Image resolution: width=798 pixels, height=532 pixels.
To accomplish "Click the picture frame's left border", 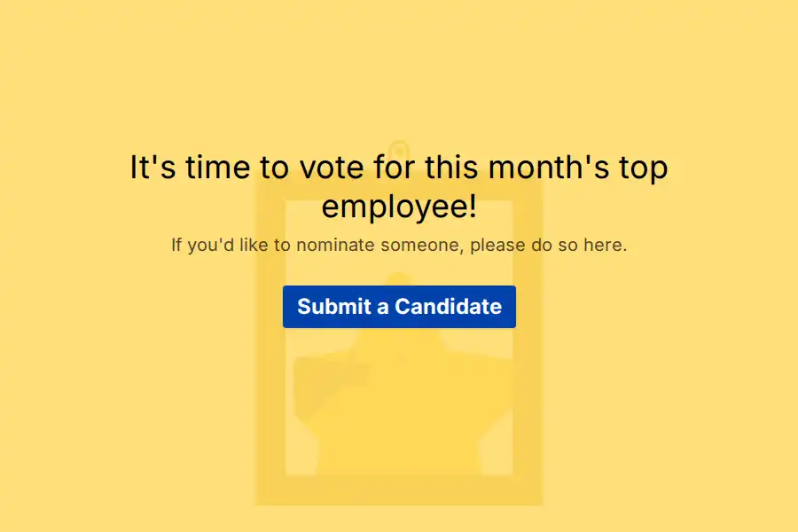I will pyautogui.click(x=270, y=355).
